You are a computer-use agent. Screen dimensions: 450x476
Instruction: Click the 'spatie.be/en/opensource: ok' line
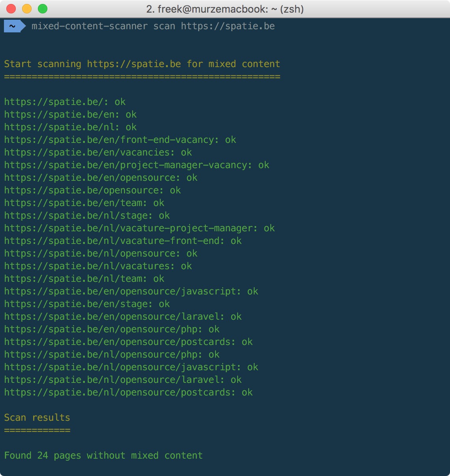(x=101, y=178)
